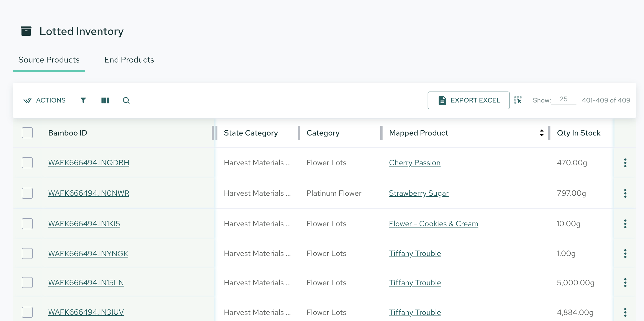Click the 797.00g quantity cell

pyautogui.click(x=571, y=193)
